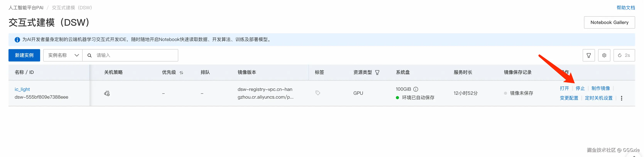The height and width of the screenshot is (157, 644).
Task: Open the ic_light instance link
Action: [22, 89]
